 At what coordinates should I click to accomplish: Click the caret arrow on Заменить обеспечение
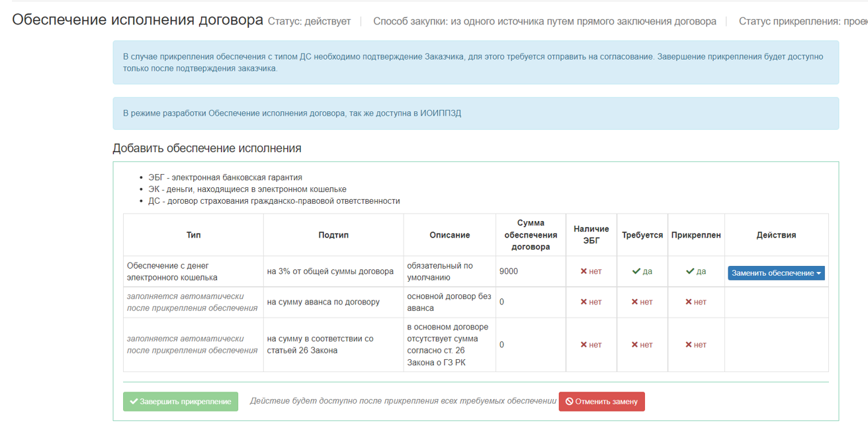pos(819,273)
